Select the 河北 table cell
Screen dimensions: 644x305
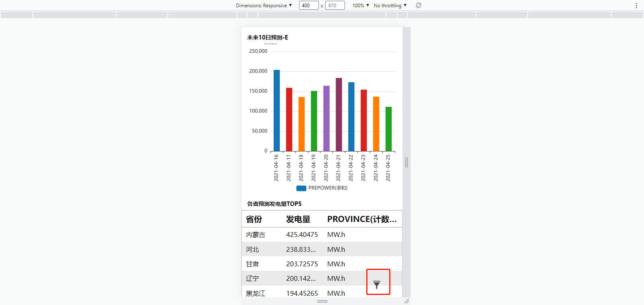pyautogui.click(x=252, y=249)
